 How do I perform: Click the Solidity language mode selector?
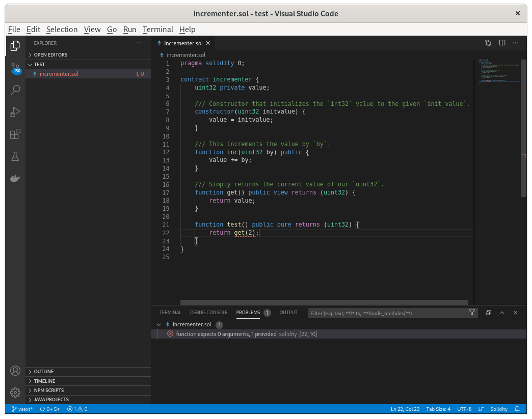(x=499, y=409)
